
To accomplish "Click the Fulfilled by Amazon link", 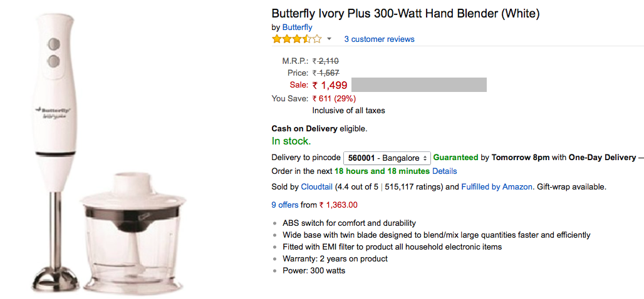I will [497, 186].
